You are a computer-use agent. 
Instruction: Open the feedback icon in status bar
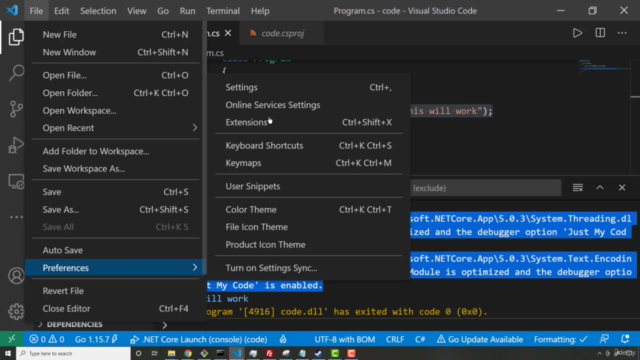[604, 339]
